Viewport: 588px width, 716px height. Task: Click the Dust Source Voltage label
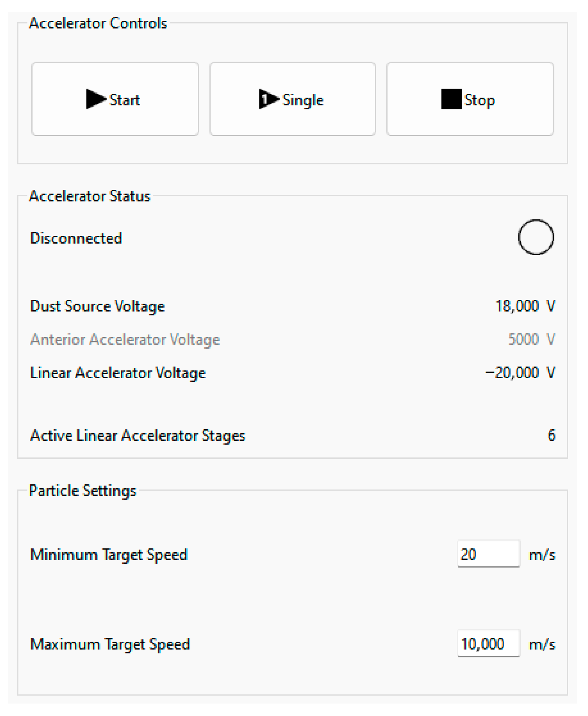pyautogui.click(x=97, y=306)
